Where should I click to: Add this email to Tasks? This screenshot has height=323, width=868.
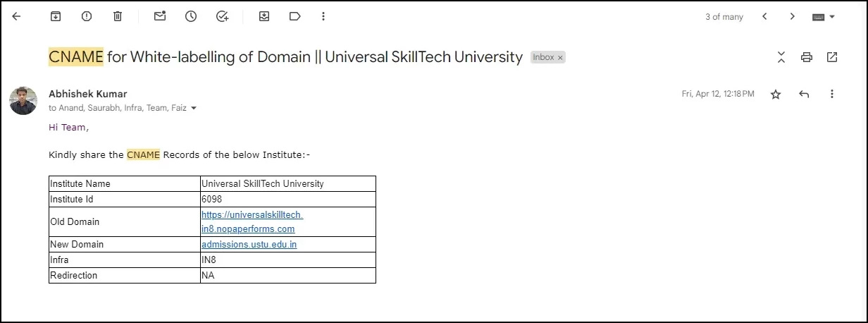222,16
